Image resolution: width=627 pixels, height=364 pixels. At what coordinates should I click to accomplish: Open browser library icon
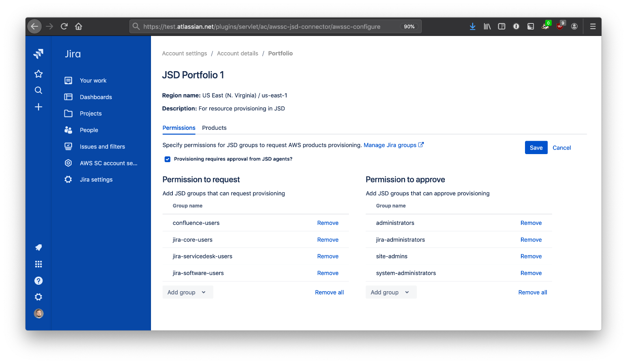click(x=487, y=26)
